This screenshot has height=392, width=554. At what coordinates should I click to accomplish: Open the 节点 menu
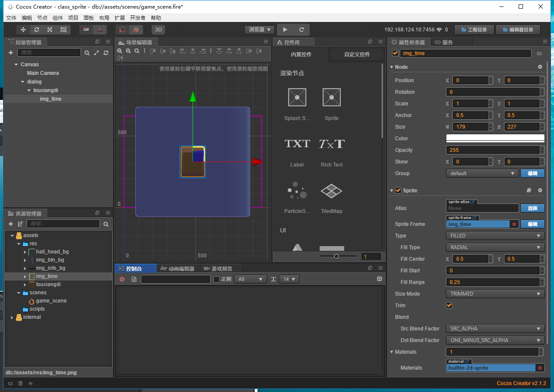(42, 18)
